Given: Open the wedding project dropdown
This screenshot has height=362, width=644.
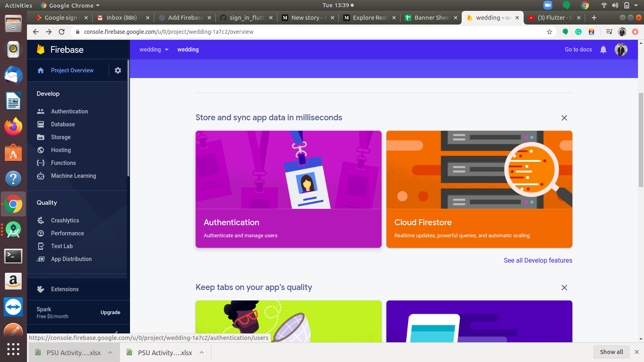Looking at the screenshot, I should pyautogui.click(x=154, y=49).
